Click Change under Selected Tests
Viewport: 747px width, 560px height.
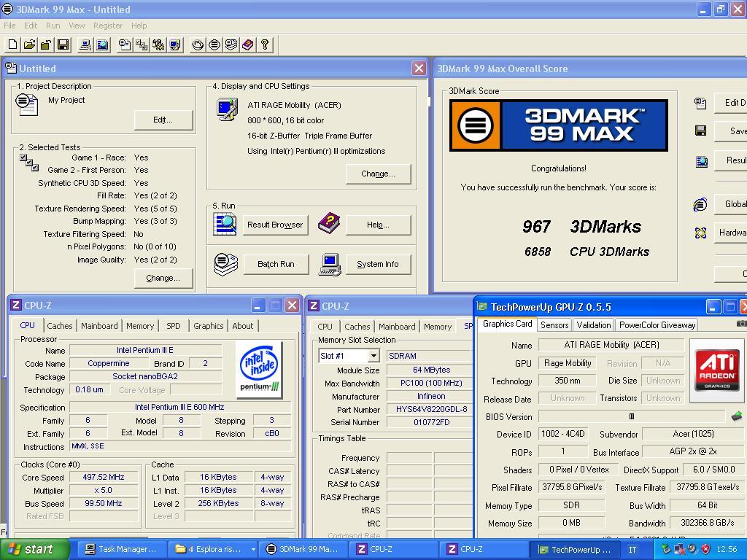(163, 278)
